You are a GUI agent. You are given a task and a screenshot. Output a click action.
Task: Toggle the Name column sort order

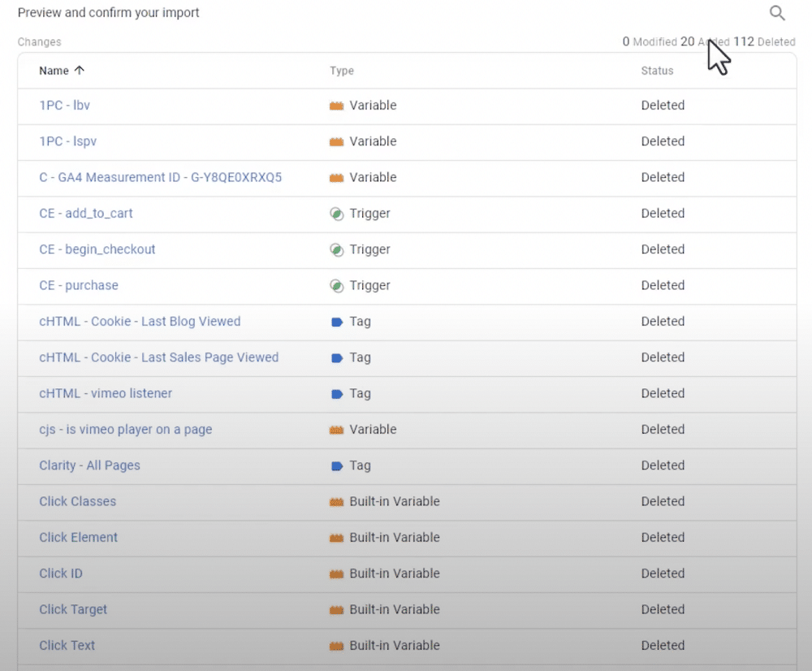click(x=54, y=71)
